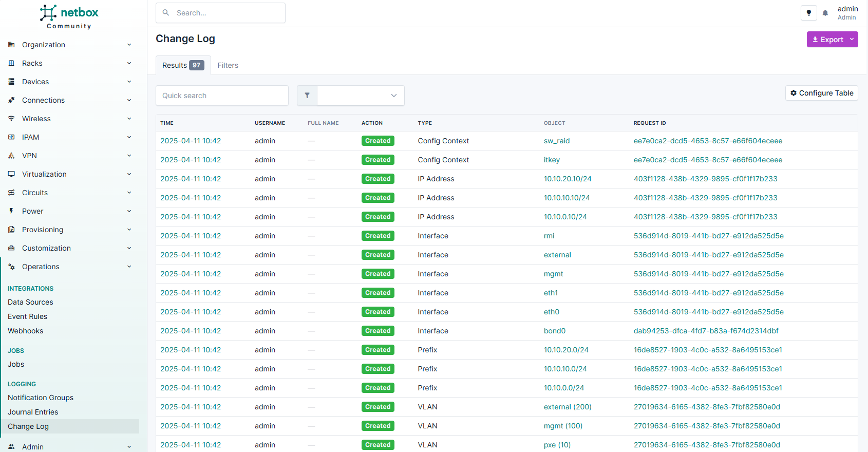This screenshot has height=452, width=868.
Task: Open Journal Entries in the sidebar
Action: (x=33, y=412)
